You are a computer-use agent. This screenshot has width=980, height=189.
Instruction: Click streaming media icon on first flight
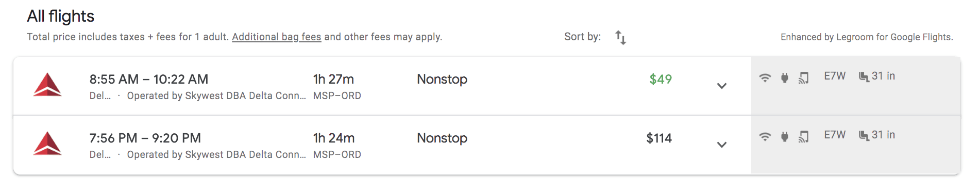804,77
